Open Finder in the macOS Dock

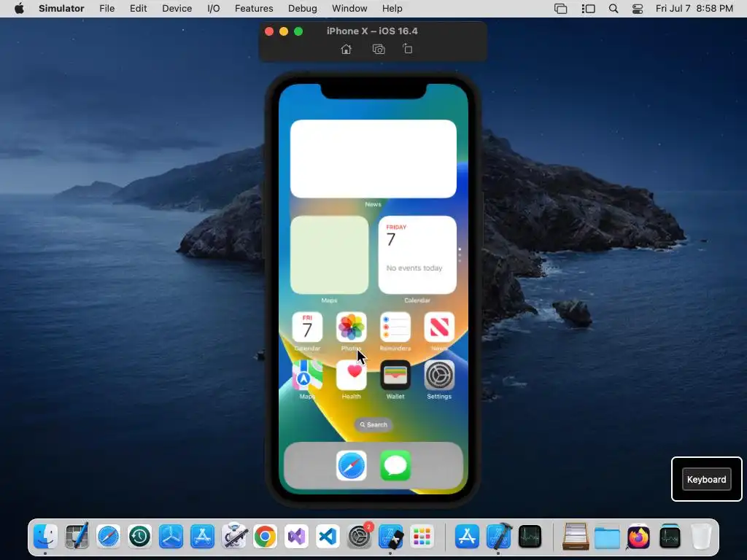[45, 537]
